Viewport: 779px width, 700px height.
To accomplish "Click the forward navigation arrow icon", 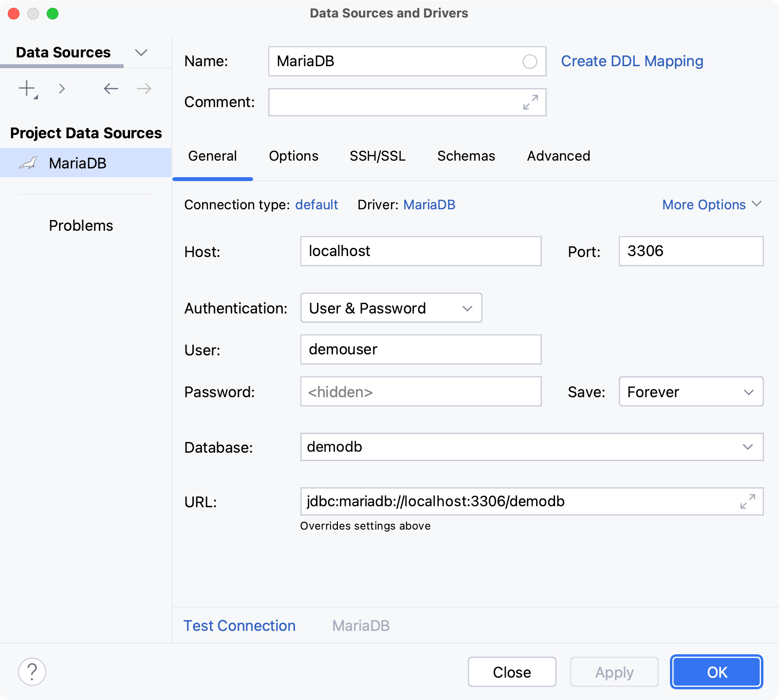I will 143,89.
